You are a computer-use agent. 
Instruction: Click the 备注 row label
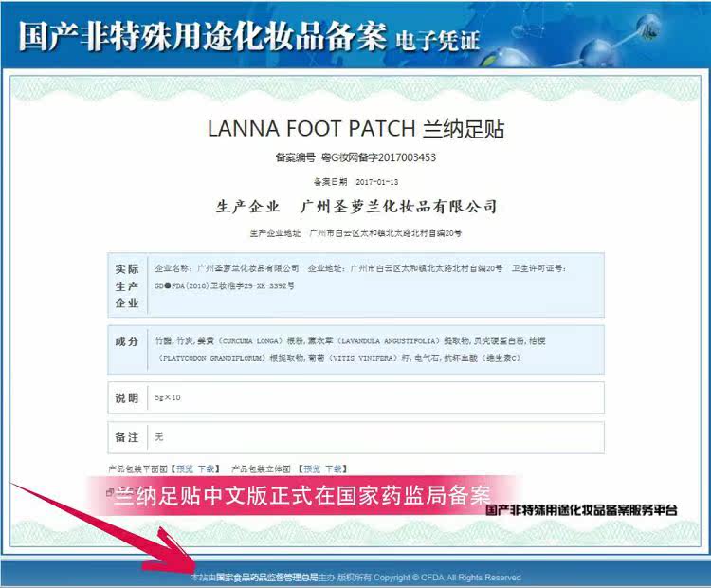point(126,437)
